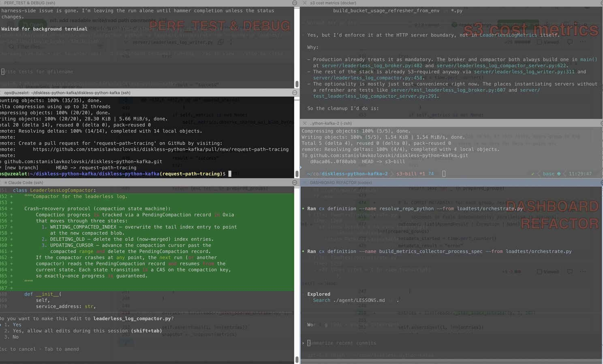Click 'Esc to cancel · Tab to amend' hint
Viewport: 603px width, 364px height.
(39, 349)
